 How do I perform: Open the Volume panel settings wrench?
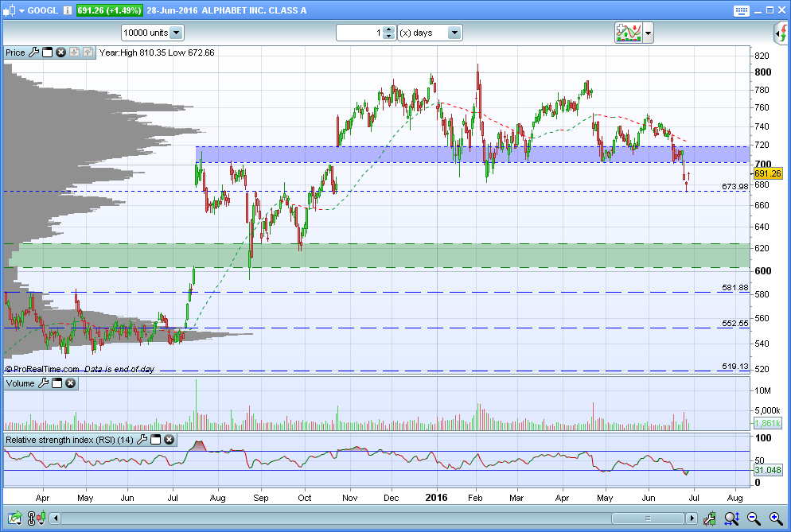[43, 383]
